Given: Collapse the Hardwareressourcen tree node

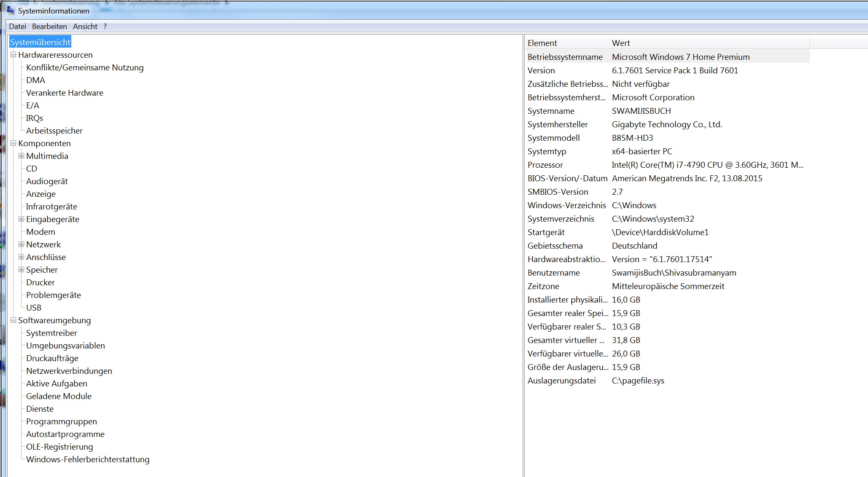Looking at the screenshot, I should (13, 55).
